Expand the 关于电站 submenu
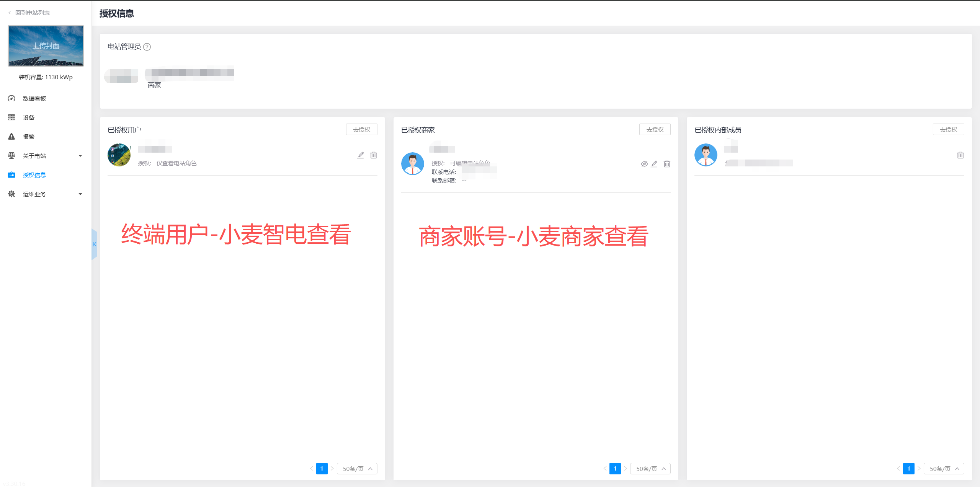The width and height of the screenshot is (980, 487). 80,156
